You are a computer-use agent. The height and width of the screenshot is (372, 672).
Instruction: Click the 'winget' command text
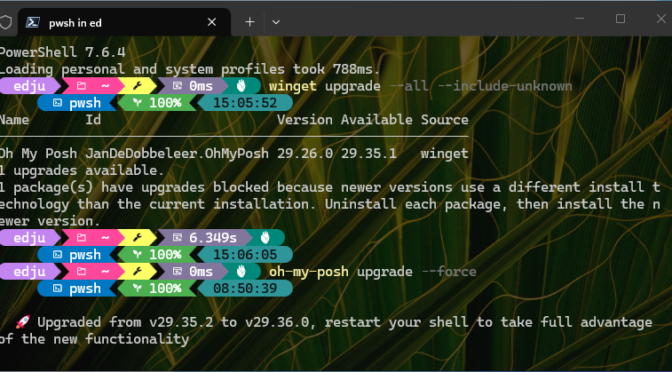click(293, 86)
